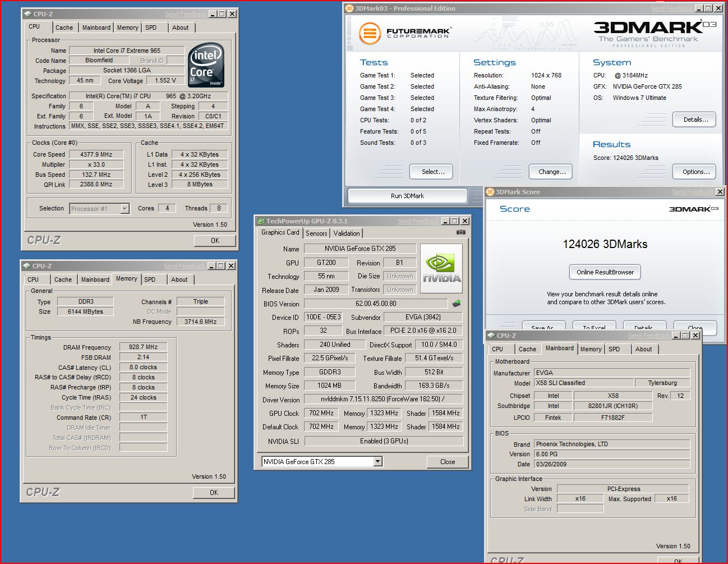This screenshot has height=564, width=728.
Task: Click the Core Speed value 4377.9 MHz
Action: pos(96,154)
